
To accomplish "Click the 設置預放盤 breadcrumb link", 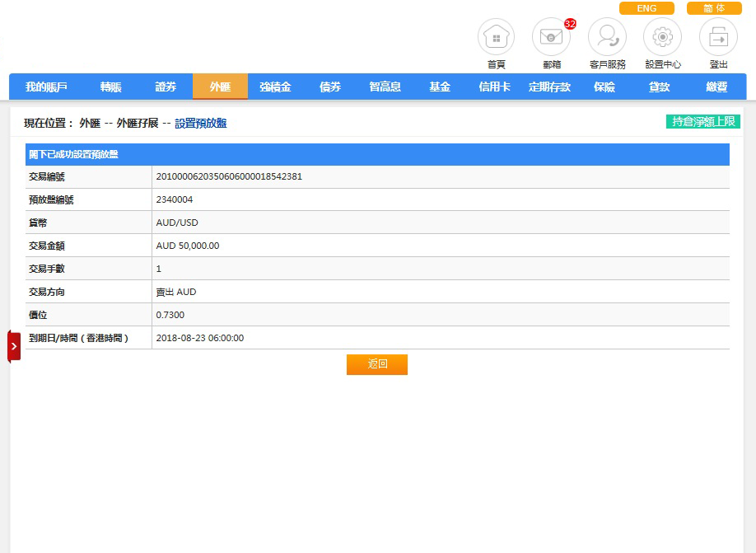I will tap(200, 124).
